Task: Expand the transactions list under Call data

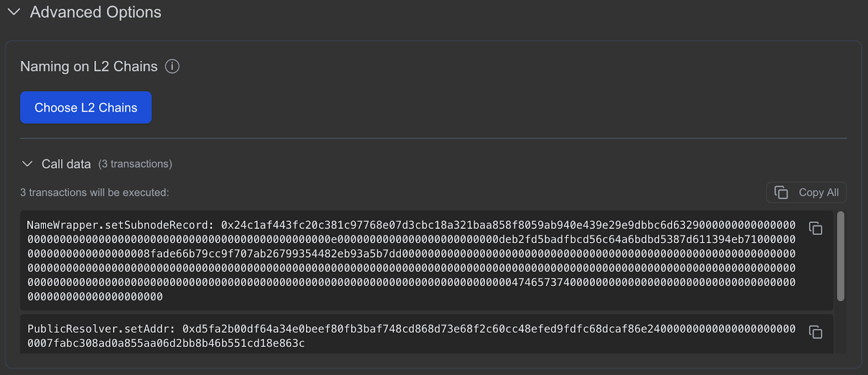Action: 27,163
